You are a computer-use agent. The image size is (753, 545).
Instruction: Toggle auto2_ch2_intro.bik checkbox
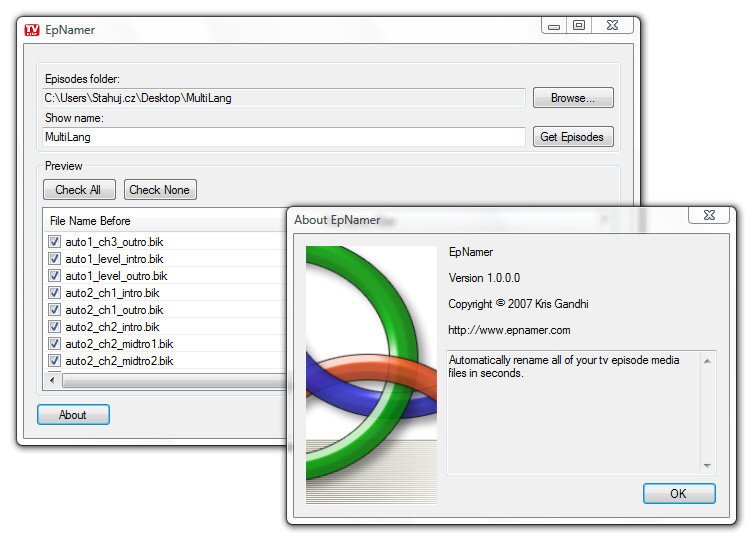coord(54,327)
